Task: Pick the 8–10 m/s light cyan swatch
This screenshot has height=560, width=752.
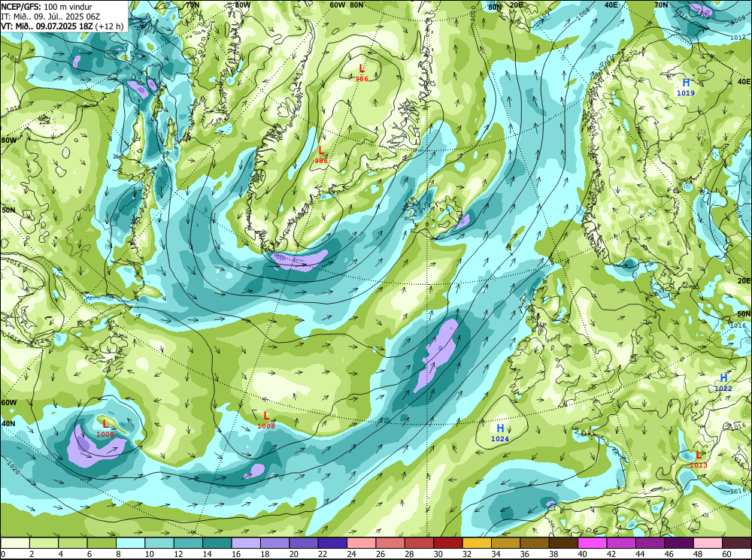Action: pos(130,543)
